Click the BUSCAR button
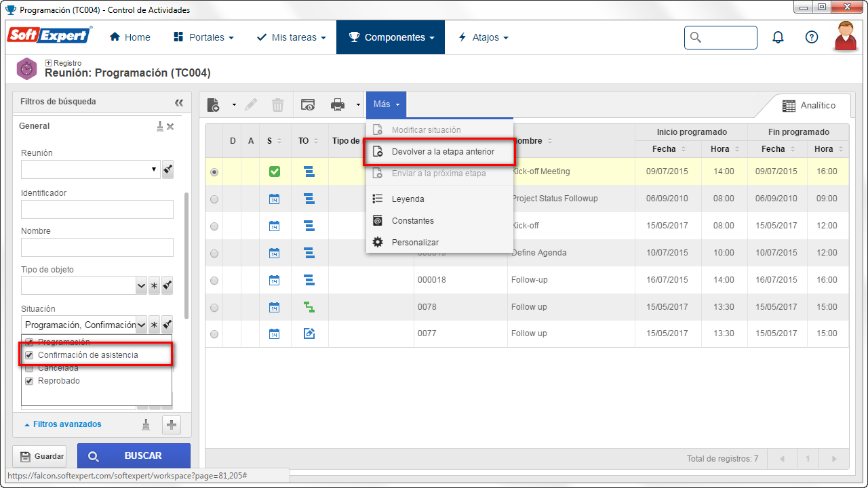Screen dimensions: 868x488 pos(134,456)
